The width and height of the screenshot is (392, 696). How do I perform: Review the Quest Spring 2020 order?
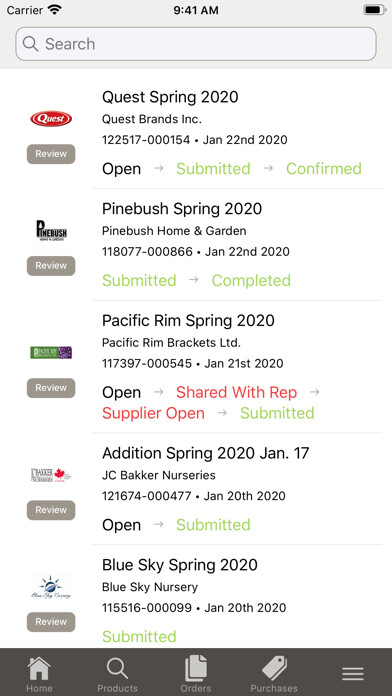click(x=51, y=154)
